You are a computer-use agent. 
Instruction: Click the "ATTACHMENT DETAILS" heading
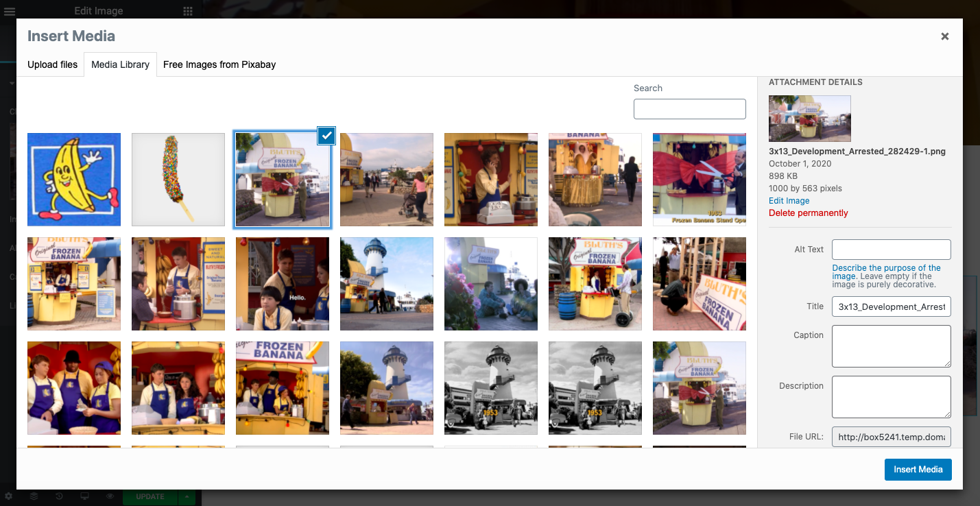pyautogui.click(x=815, y=82)
